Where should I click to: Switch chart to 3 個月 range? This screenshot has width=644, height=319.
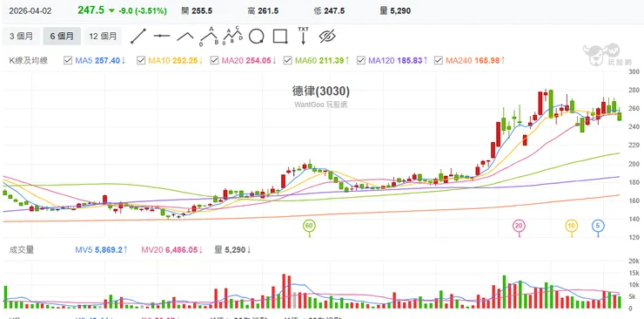[21, 37]
